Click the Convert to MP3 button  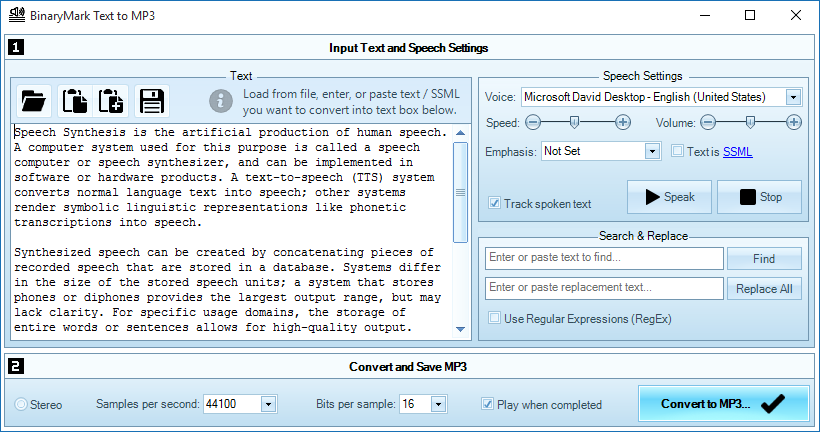coord(723,404)
